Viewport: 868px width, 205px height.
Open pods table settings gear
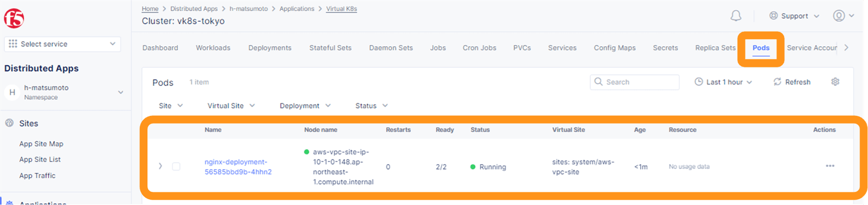[x=835, y=82]
